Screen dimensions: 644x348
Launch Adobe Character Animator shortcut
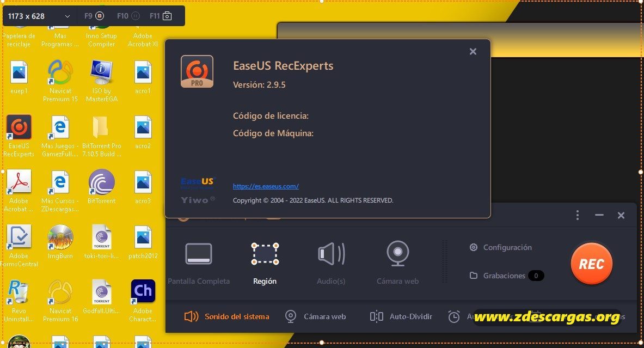[x=143, y=301]
